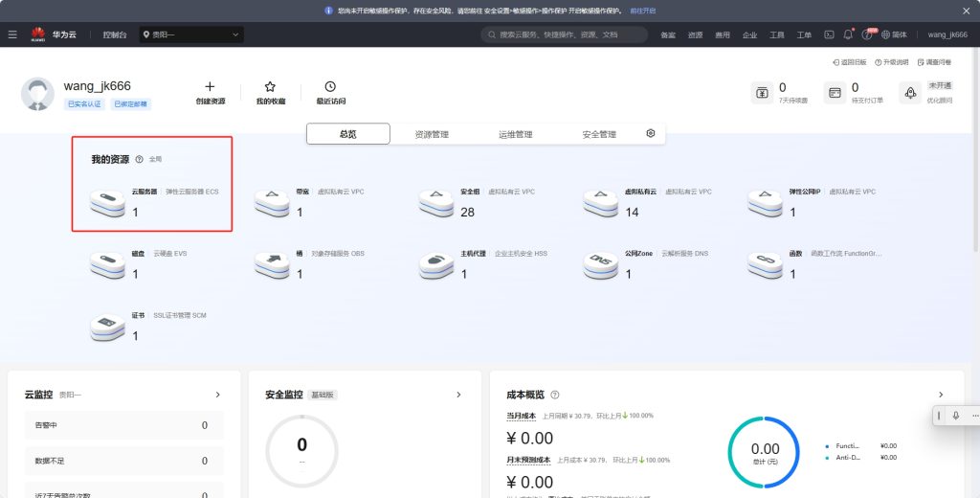Image resolution: width=980 pixels, height=498 pixels.
Task: Expand the 贵阳一 region dropdown
Action: click(191, 34)
